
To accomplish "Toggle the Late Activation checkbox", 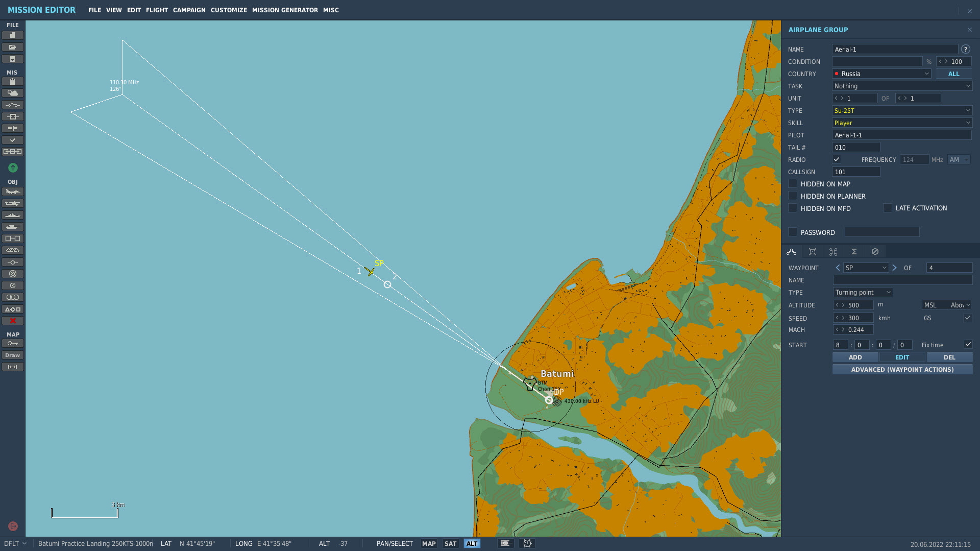I will [x=888, y=208].
